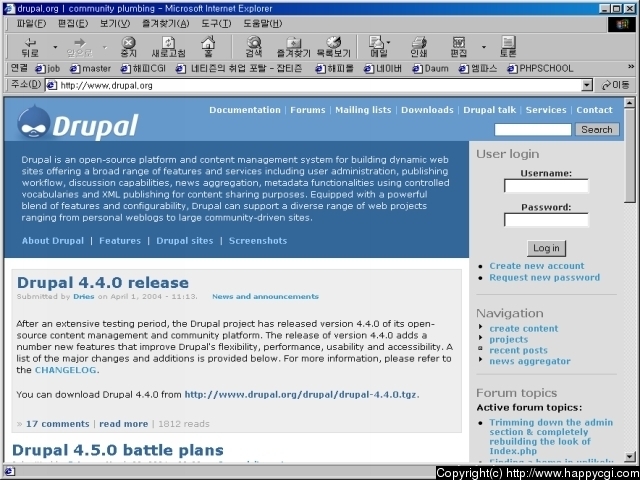Open the 보기(V) menu
The image size is (640, 480).
[115, 24]
